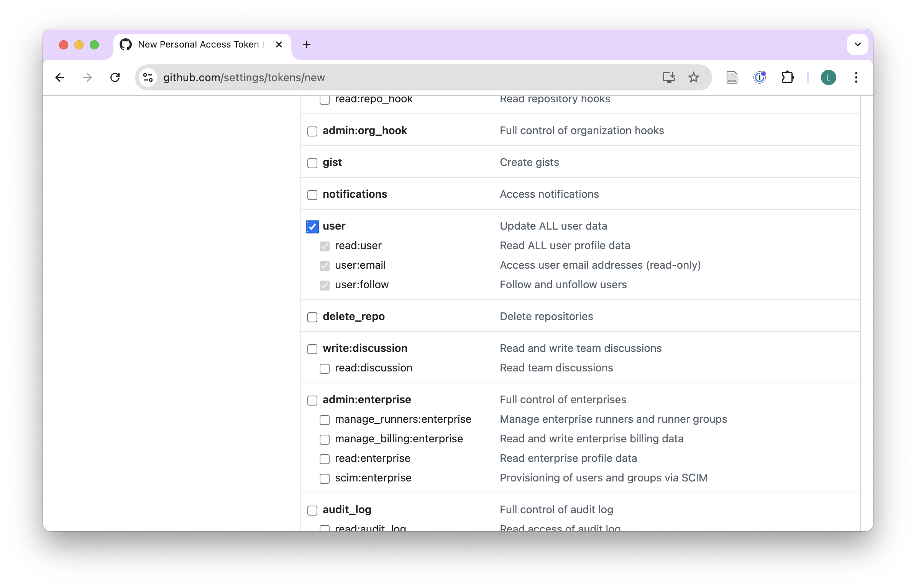Uncheck the user scope checkbox
Image resolution: width=916 pixels, height=588 pixels.
(312, 227)
